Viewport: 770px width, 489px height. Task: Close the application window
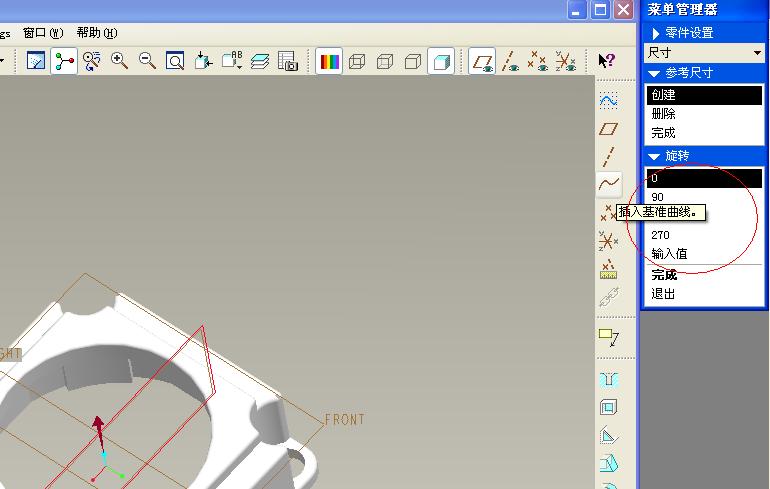click(x=623, y=9)
